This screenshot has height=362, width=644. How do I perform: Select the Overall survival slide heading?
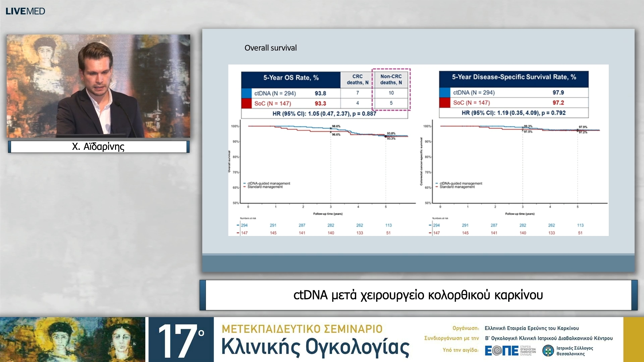tap(270, 48)
